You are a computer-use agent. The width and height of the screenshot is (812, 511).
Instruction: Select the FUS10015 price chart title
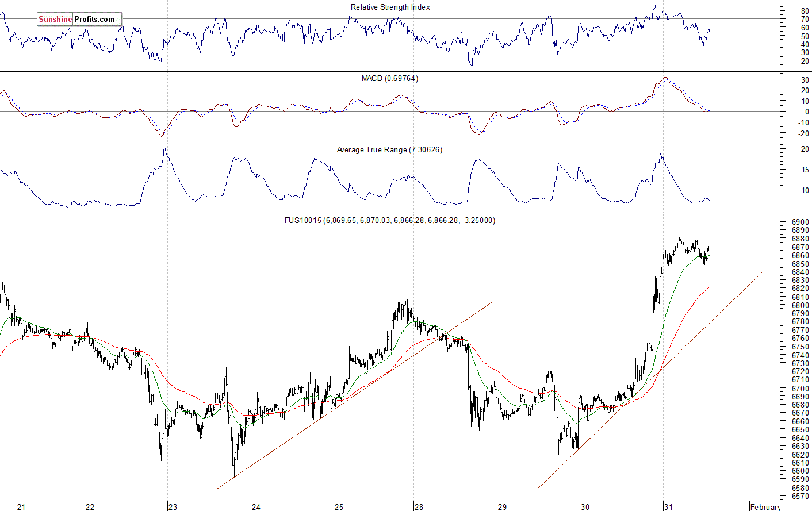[390, 220]
